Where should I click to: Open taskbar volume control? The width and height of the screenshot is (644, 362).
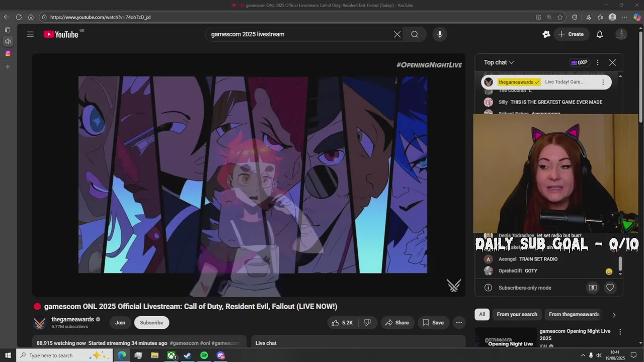pos(599,355)
